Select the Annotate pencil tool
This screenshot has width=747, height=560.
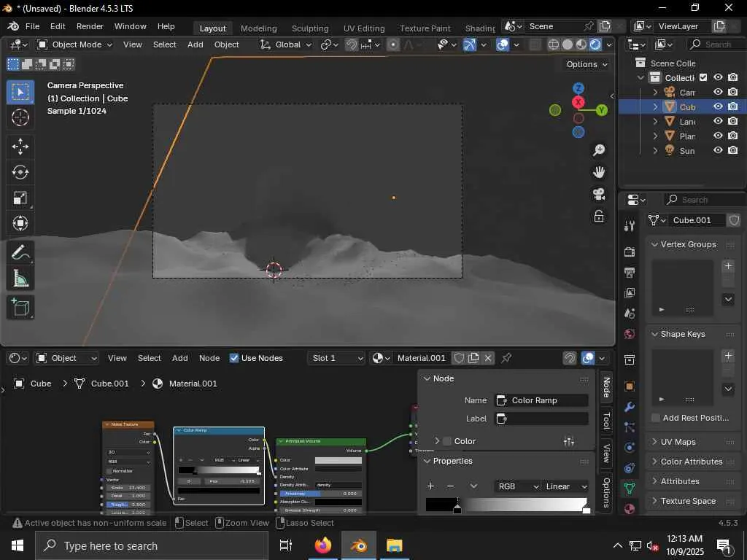point(20,253)
